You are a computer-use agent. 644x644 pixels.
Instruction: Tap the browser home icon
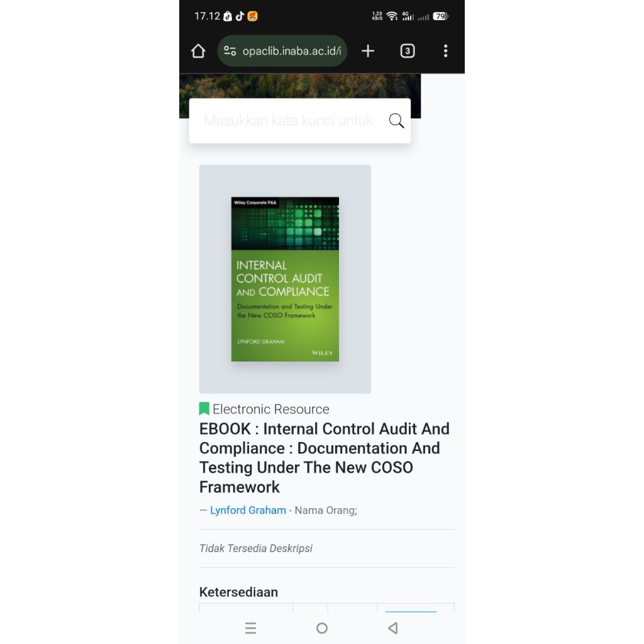click(198, 51)
